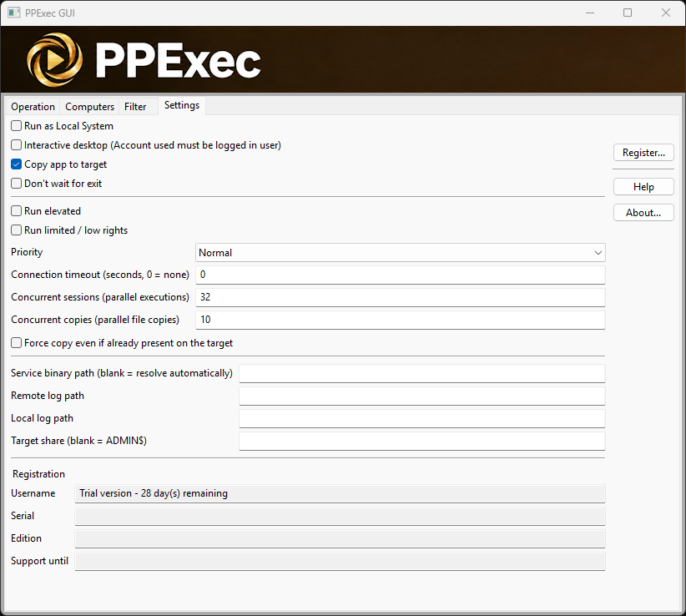
Task: Click into Concurrent copies field
Action: [401, 320]
